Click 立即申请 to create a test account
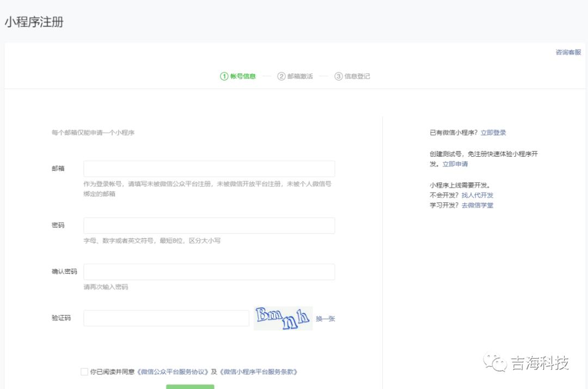The width and height of the screenshot is (588, 389). pos(455,164)
